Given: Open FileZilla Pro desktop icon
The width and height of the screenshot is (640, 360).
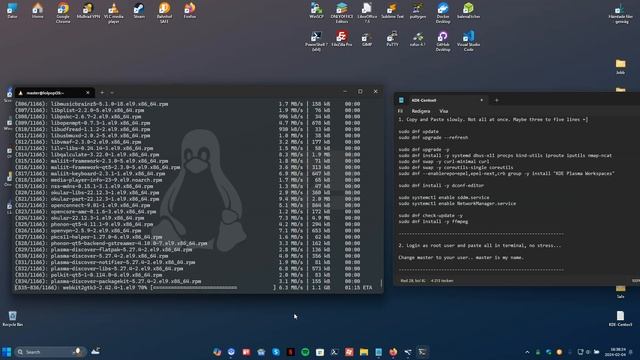Looking at the screenshot, I should coord(342,39).
